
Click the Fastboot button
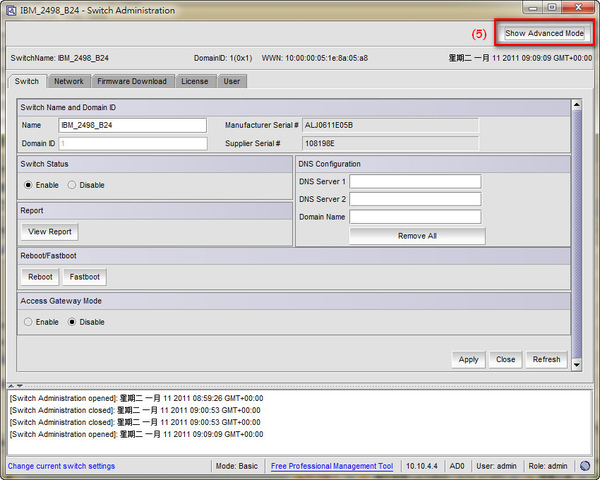(85, 277)
